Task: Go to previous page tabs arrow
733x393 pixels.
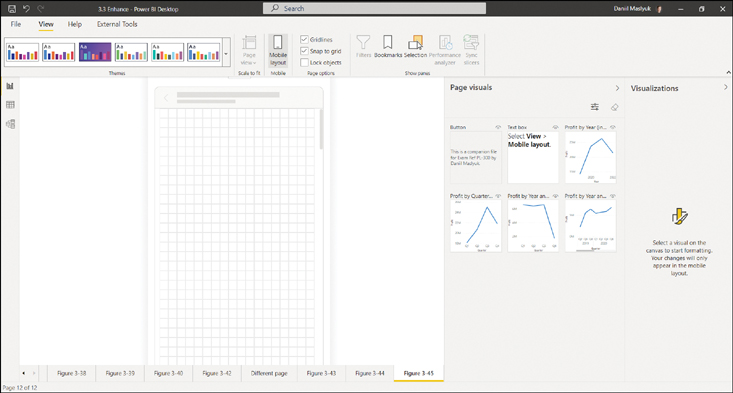Action: point(23,373)
